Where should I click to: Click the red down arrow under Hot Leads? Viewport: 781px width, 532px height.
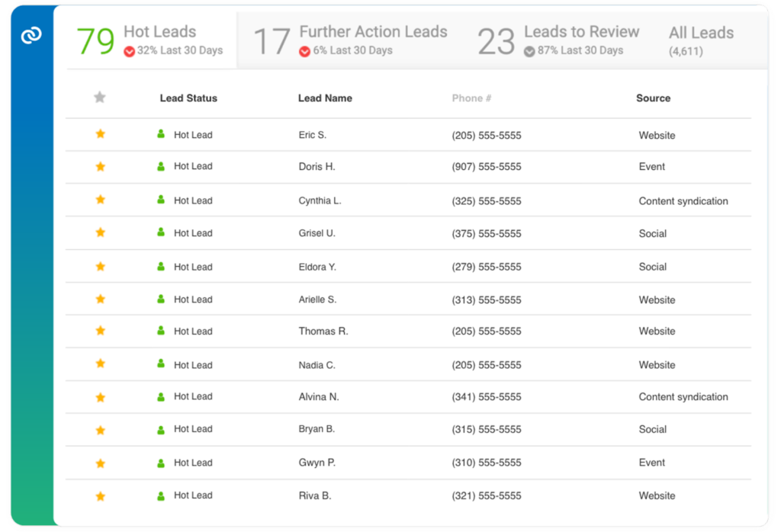click(x=129, y=52)
